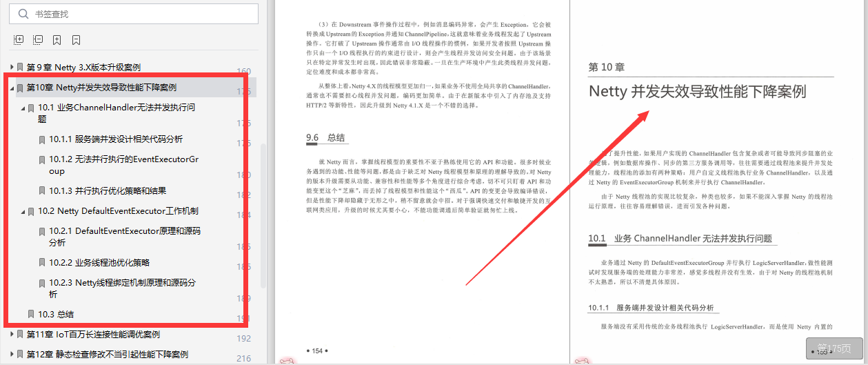Click bookmark icon of 第10章 row
The height and width of the screenshot is (365, 868).
(20, 88)
